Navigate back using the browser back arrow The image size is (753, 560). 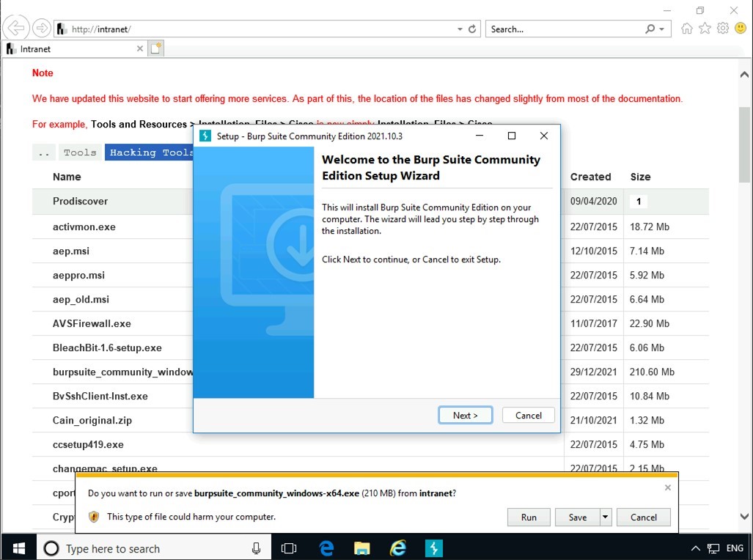[x=15, y=28]
